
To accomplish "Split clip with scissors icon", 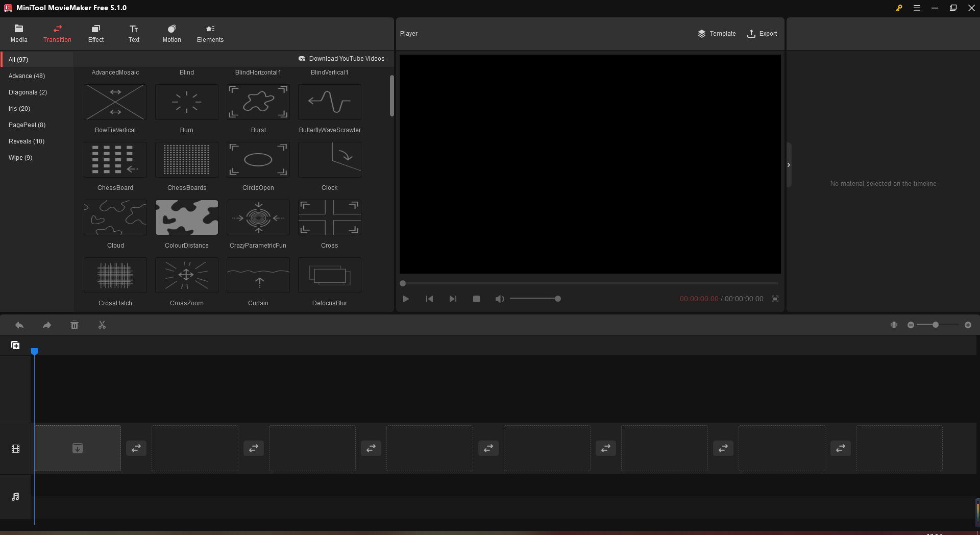I will (102, 325).
